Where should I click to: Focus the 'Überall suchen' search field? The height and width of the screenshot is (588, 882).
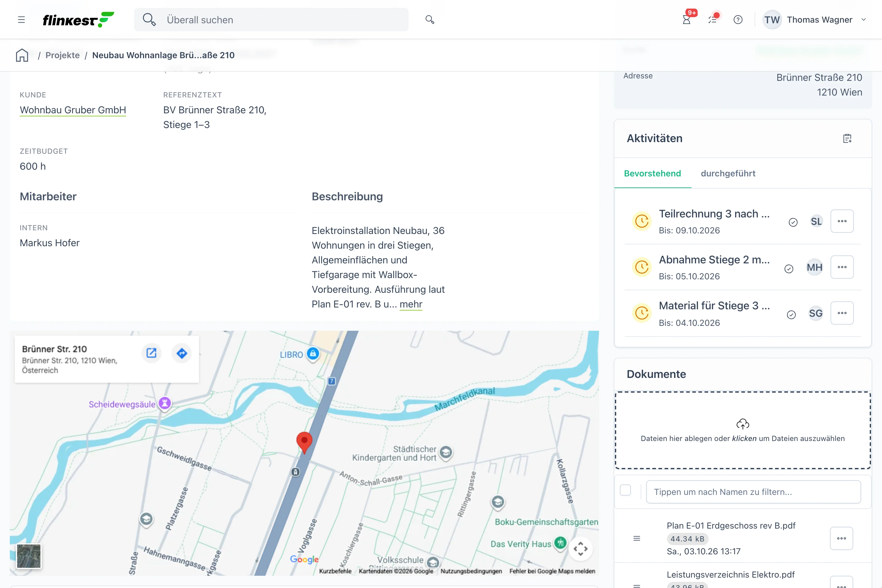pos(271,20)
